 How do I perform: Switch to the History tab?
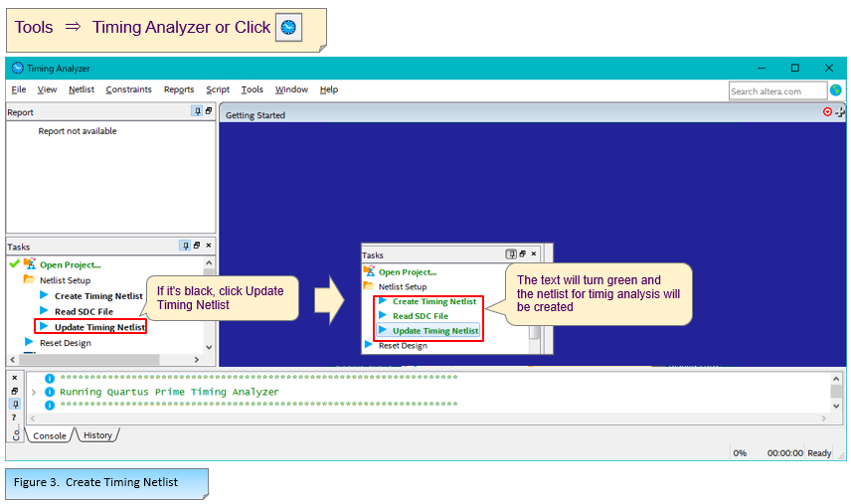click(97, 435)
